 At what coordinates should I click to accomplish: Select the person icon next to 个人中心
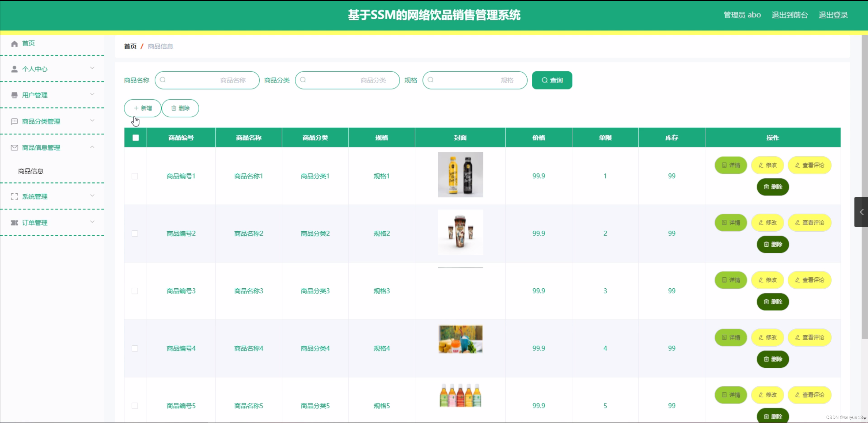(x=14, y=69)
